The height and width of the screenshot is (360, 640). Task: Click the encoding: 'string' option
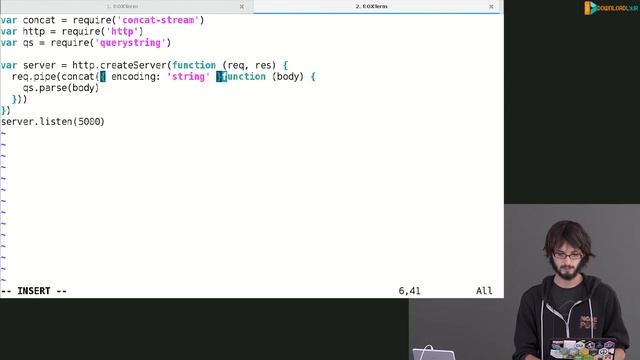pos(160,77)
